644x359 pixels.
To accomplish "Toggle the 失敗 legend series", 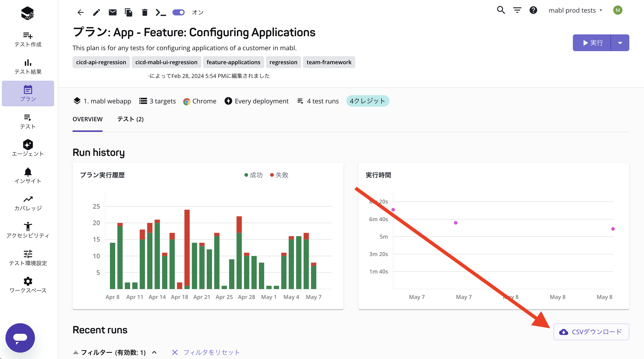I will click(x=279, y=175).
